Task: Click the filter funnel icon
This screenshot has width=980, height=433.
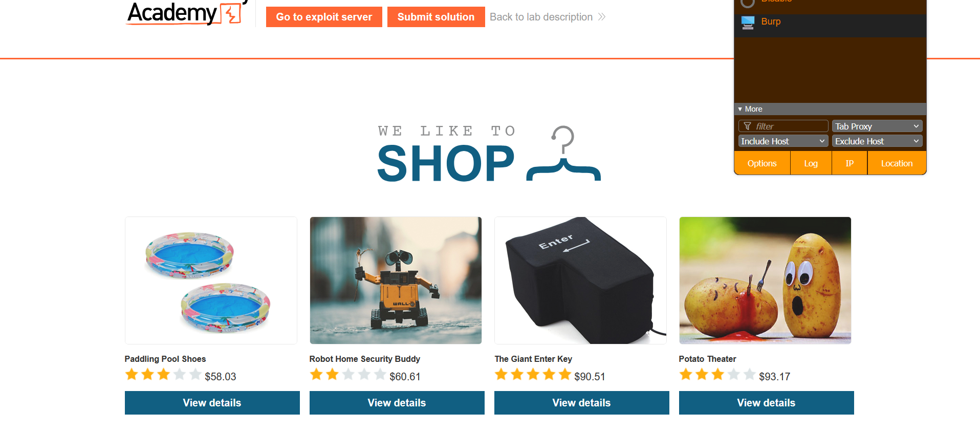Action: (747, 126)
